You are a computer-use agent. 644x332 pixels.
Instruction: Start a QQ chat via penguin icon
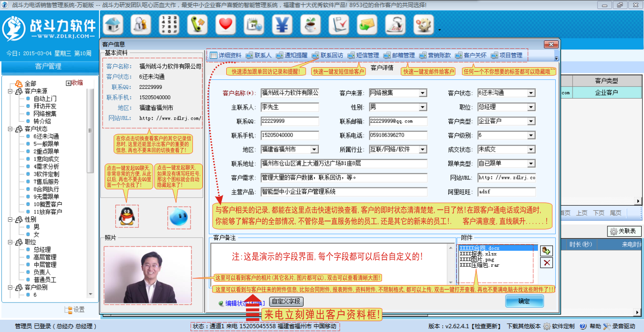point(127,216)
